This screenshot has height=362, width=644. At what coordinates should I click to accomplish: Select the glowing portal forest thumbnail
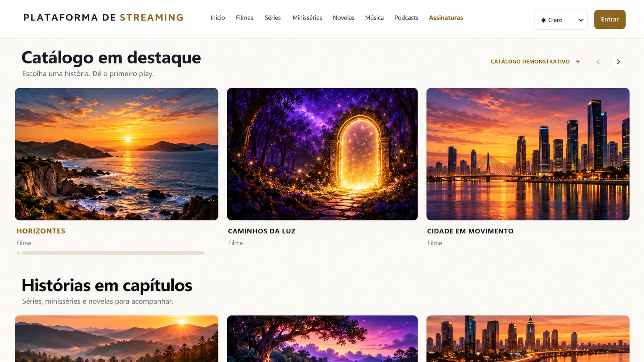click(322, 154)
